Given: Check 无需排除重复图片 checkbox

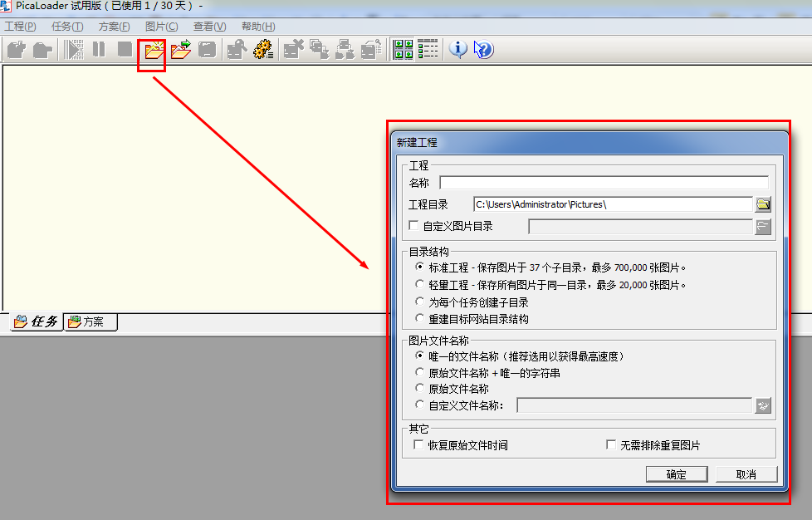Looking at the screenshot, I should 611,445.
